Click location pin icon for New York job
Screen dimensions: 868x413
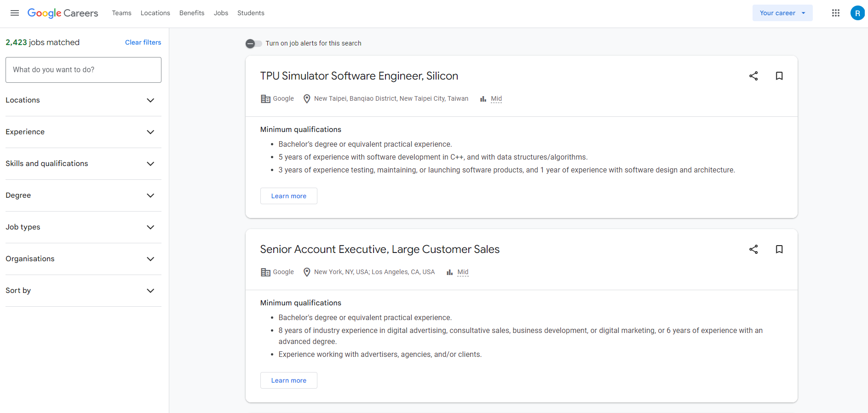pos(307,272)
